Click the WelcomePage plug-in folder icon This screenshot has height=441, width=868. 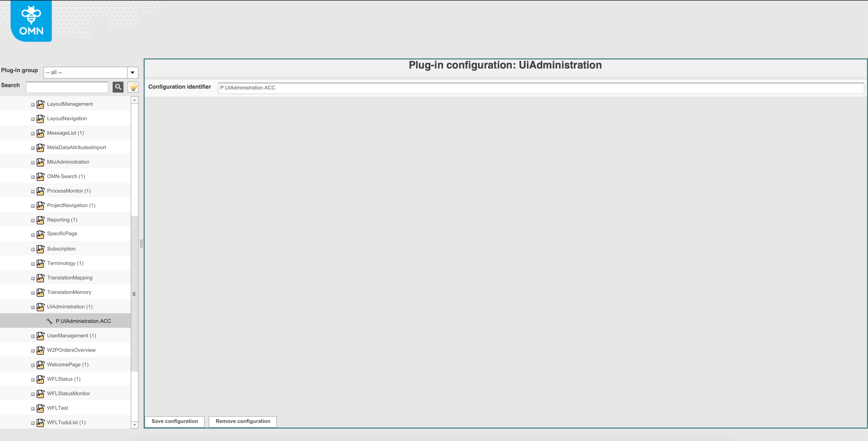(x=41, y=365)
